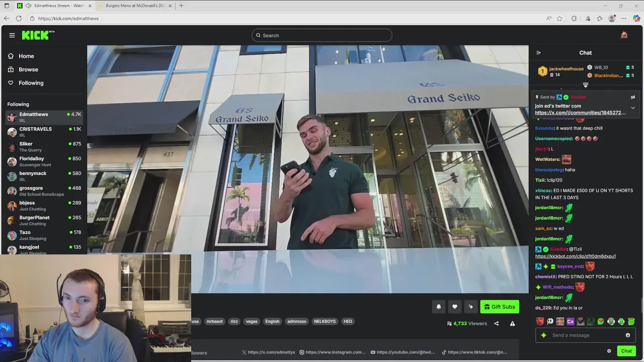Viewport: 644px width, 362px height.
Task: Open browser extensions icon
Action: tap(574, 19)
